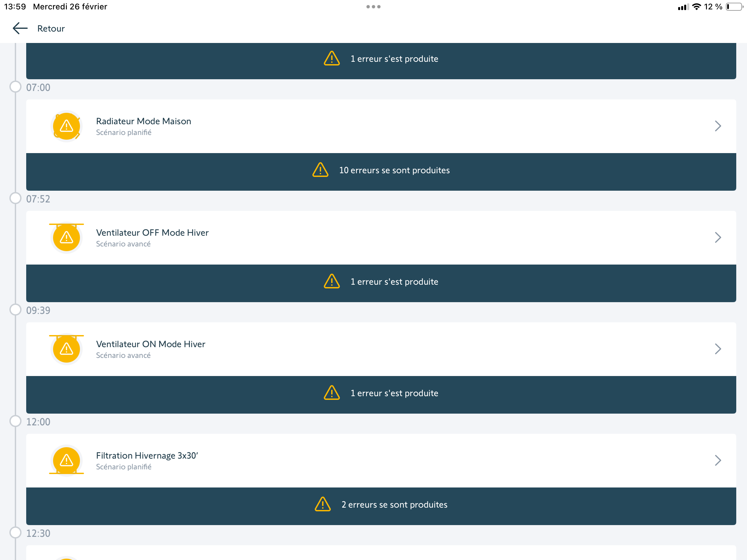
Task: Click the Radiateur Mode Maison warning icon
Action: 67,126
